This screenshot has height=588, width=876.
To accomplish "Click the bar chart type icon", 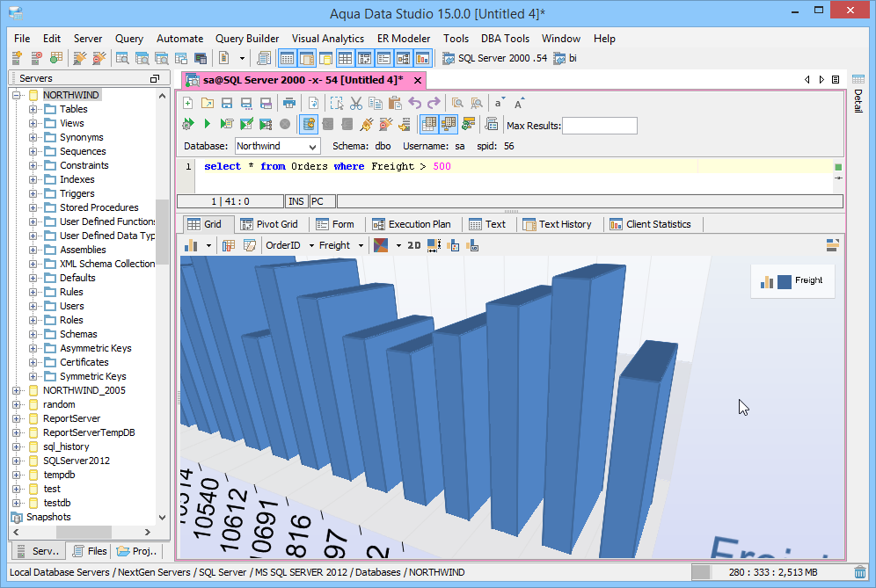I will click(191, 245).
